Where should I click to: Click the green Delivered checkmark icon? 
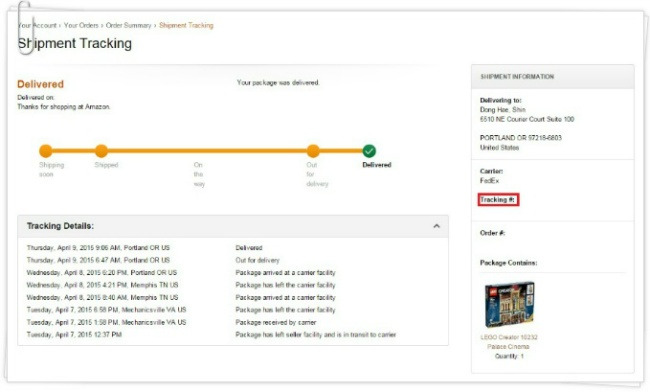pyautogui.click(x=369, y=151)
